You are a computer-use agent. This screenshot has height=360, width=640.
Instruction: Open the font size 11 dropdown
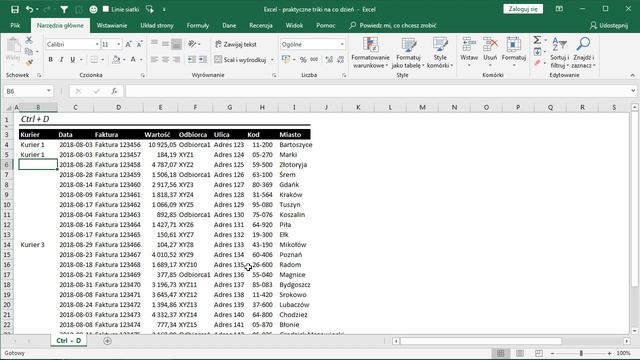click(x=119, y=44)
